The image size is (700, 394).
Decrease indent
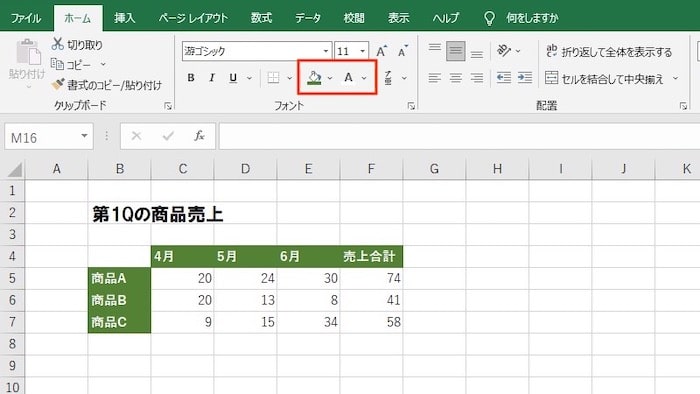tap(504, 78)
